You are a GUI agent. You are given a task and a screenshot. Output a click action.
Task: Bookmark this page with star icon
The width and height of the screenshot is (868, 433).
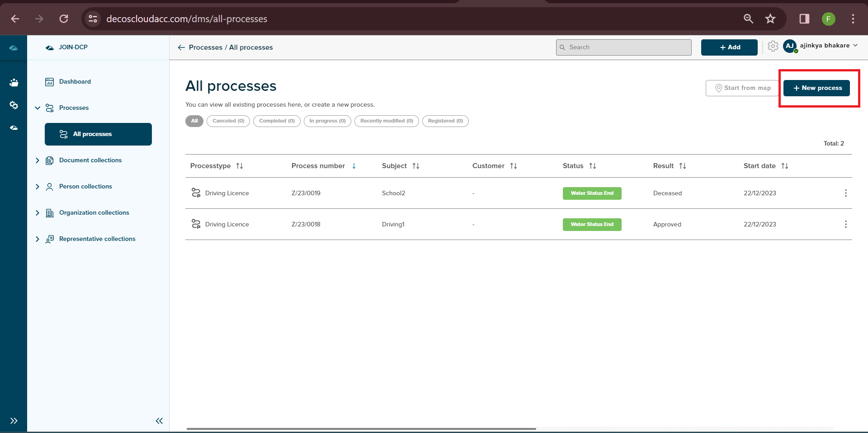tap(770, 19)
